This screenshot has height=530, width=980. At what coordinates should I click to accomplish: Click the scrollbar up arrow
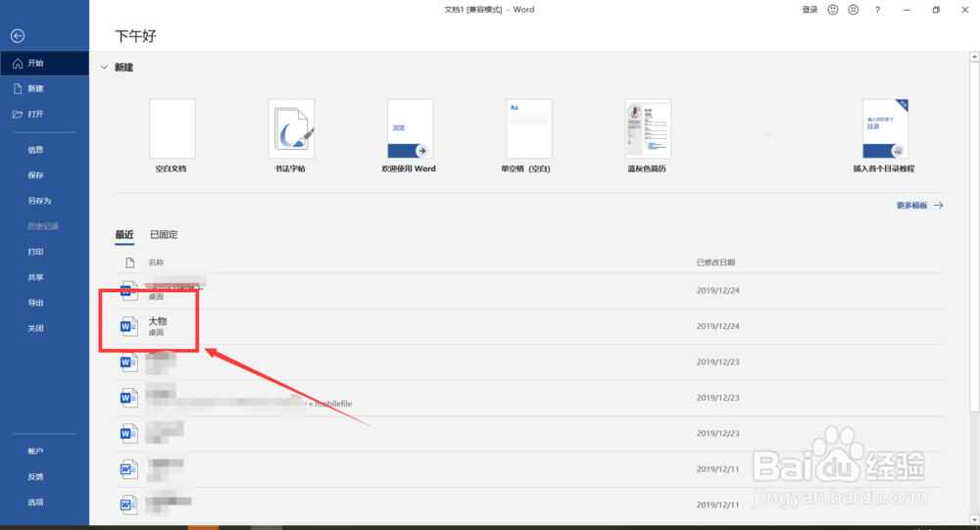[x=974, y=57]
